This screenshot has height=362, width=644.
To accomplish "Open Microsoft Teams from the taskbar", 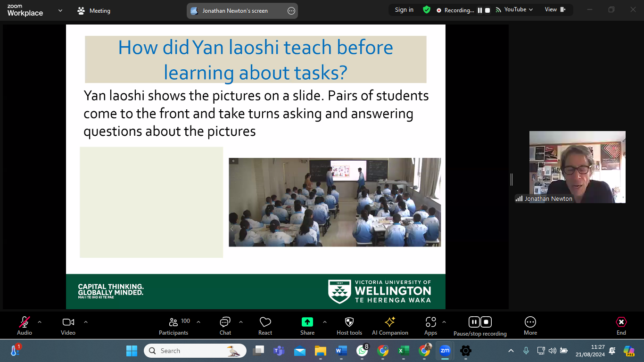I will point(279,351).
